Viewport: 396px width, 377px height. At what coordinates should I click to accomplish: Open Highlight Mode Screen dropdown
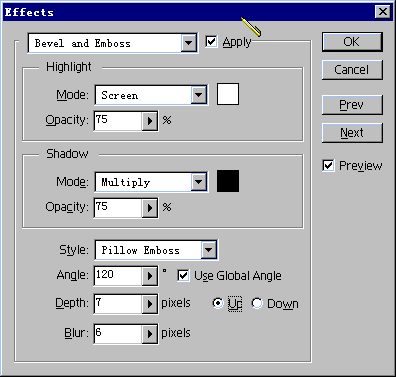click(199, 95)
